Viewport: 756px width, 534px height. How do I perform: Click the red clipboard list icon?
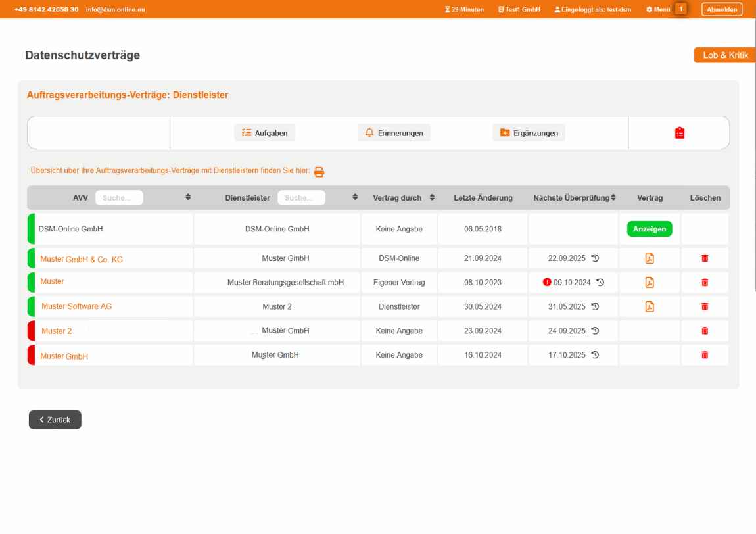point(680,133)
